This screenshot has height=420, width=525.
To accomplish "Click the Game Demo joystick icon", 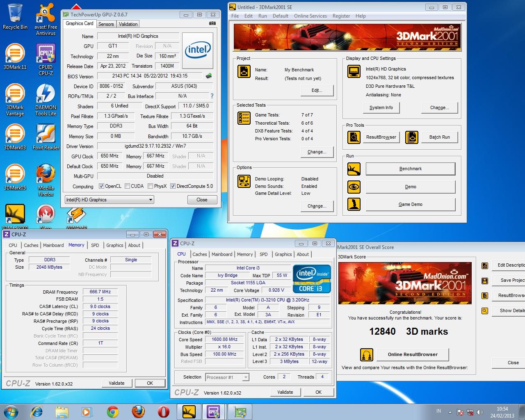I will pos(354,204).
